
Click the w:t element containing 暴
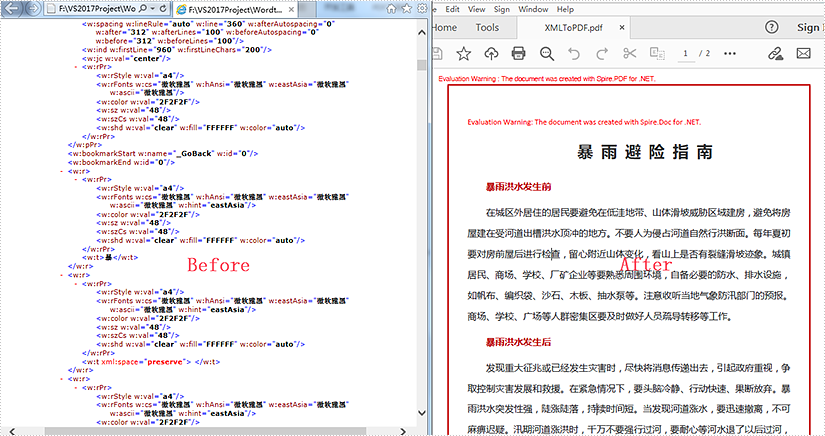110,258
